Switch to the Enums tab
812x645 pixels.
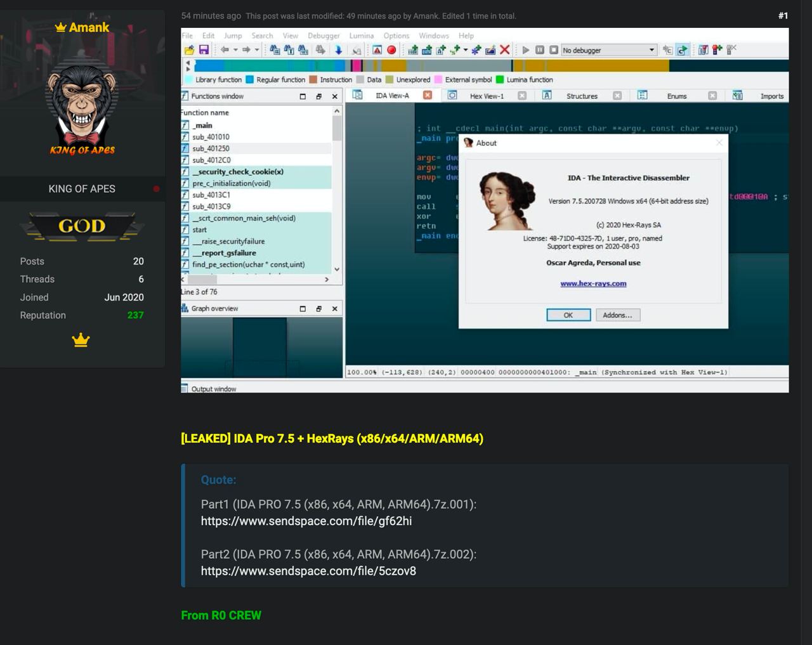coord(677,96)
